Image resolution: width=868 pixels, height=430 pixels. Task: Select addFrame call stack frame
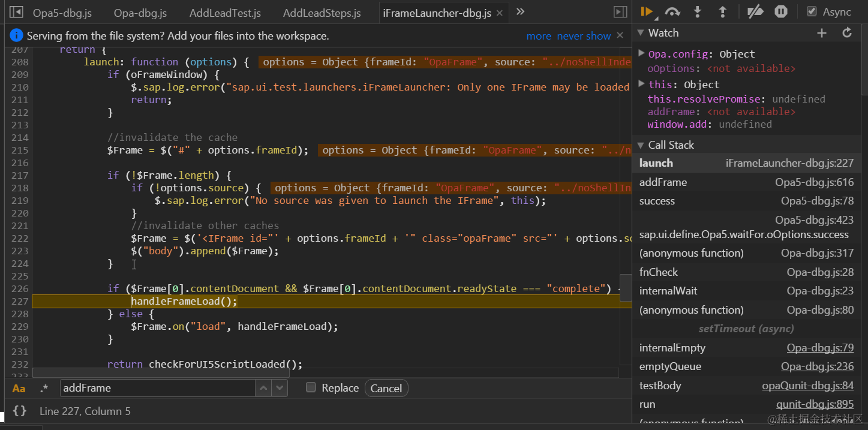747,182
